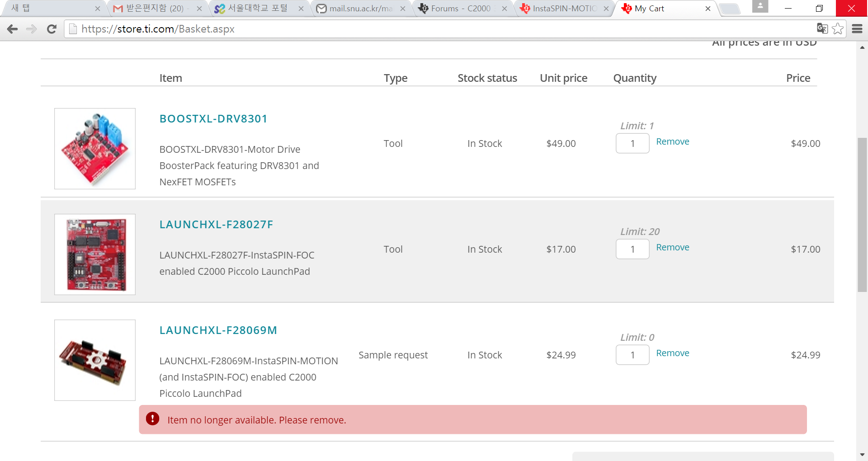Click the scrollbar down arrow
This screenshot has width=868, height=461.
pos(863,455)
